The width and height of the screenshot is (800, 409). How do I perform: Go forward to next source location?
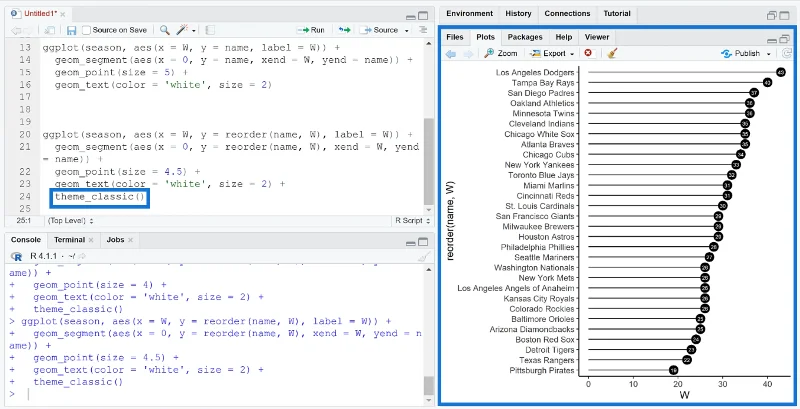(x=27, y=30)
